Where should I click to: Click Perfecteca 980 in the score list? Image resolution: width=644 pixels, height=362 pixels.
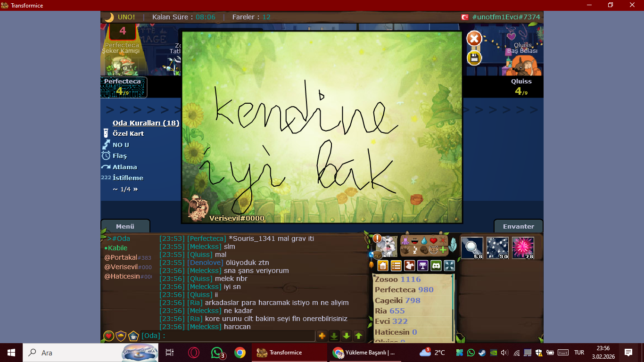(404, 290)
